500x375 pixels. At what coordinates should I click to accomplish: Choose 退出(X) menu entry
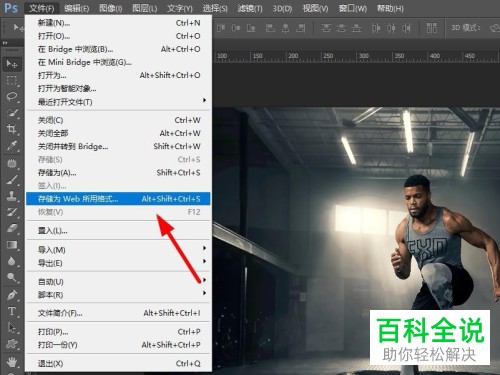click(x=118, y=363)
